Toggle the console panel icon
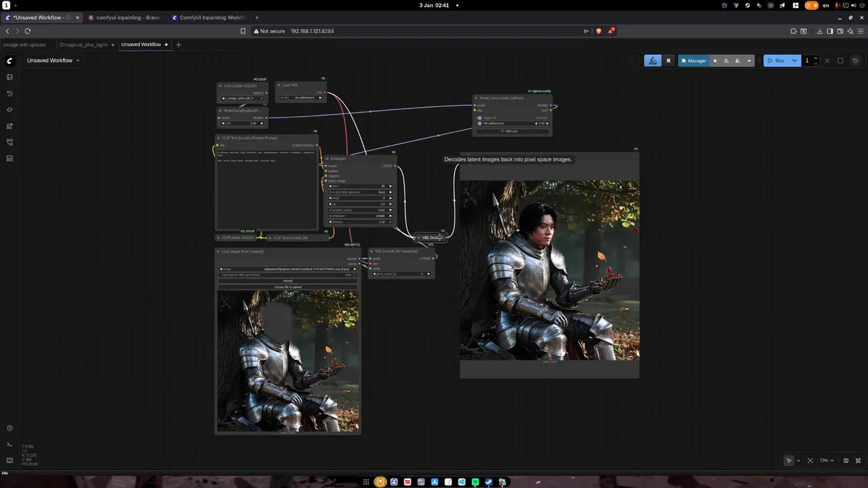The width and height of the screenshot is (868, 488). [x=9, y=445]
